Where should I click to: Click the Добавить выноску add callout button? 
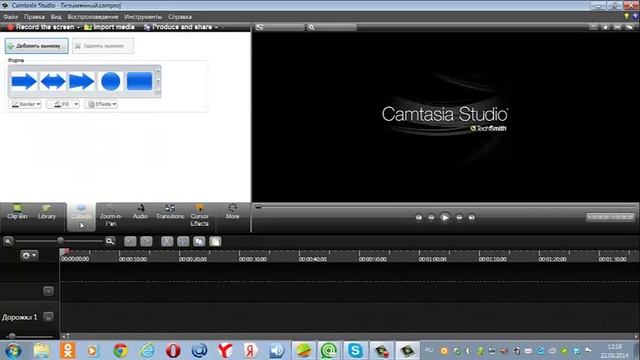pyautogui.click(x=37, y=46)
